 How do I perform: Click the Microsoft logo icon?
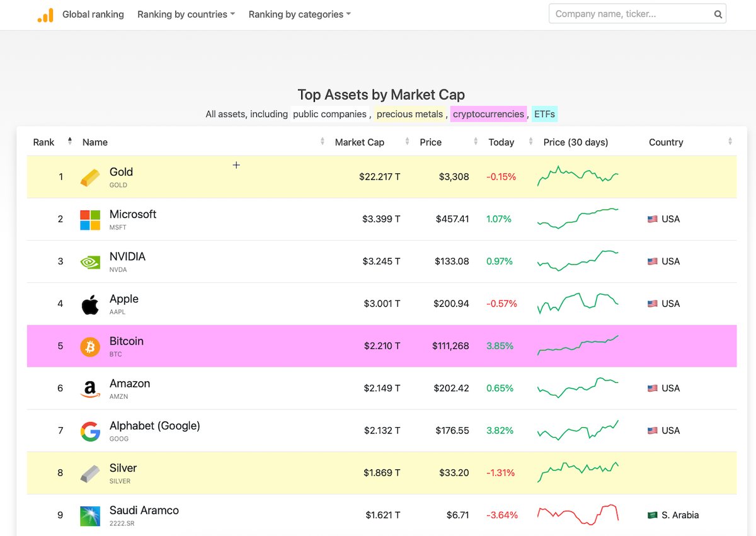tap(90, 220)
